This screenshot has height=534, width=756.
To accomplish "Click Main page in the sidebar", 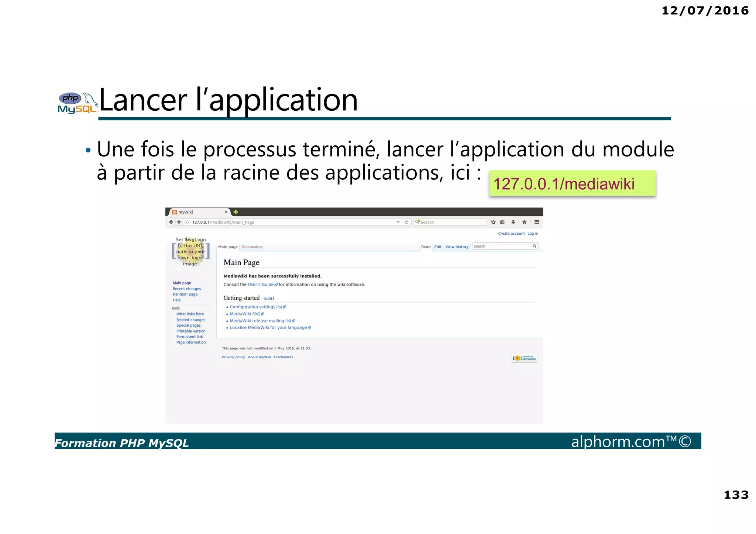I will (182, 283).
